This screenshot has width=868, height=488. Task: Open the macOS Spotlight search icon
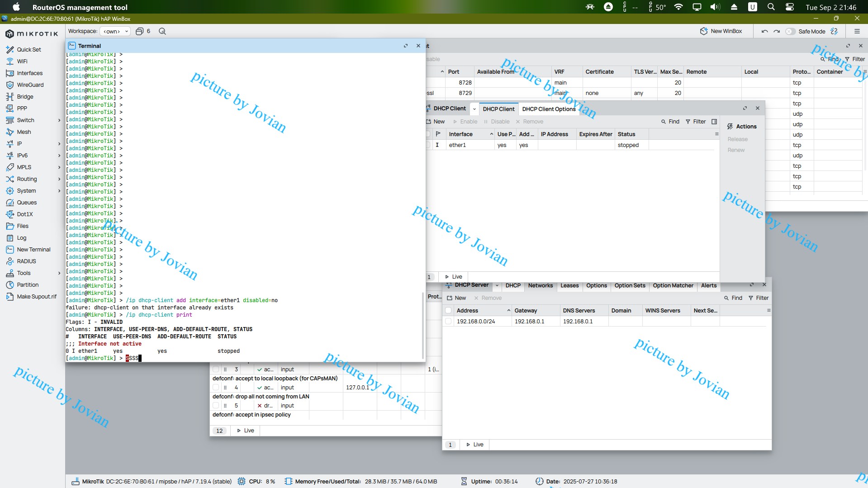pyautogui.click(x=771, y=7)
